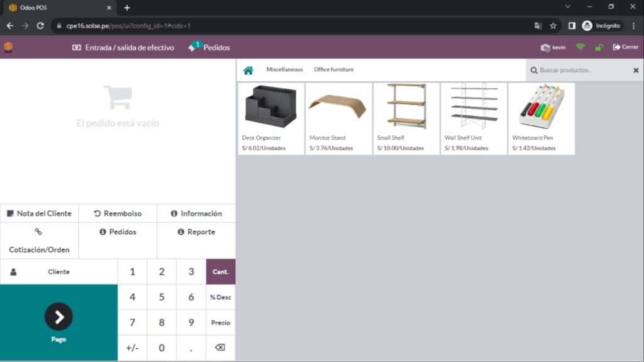Open the Office furniture category
644x362 pixels.
point(334,70)
